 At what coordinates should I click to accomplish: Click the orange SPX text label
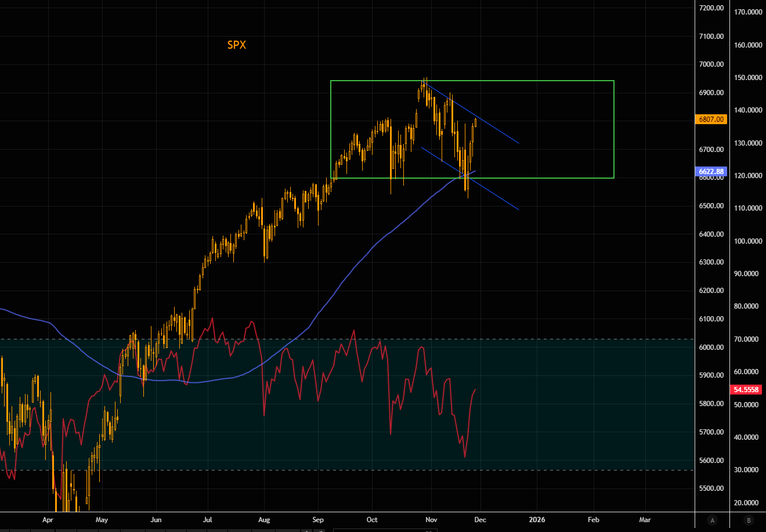tap(236, 45)
